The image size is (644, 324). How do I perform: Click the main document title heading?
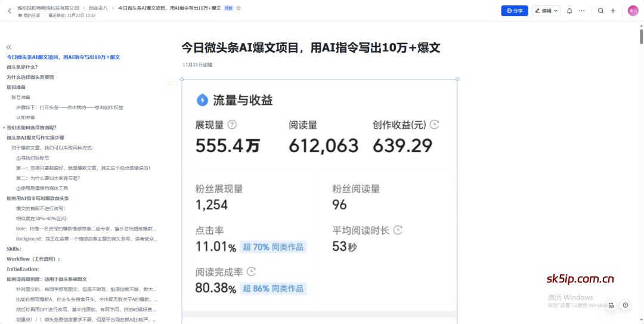pos(311,48)
